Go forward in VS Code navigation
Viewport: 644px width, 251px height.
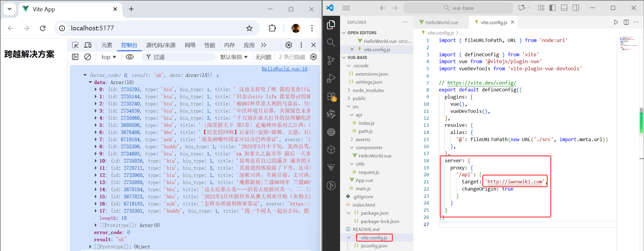394,8
